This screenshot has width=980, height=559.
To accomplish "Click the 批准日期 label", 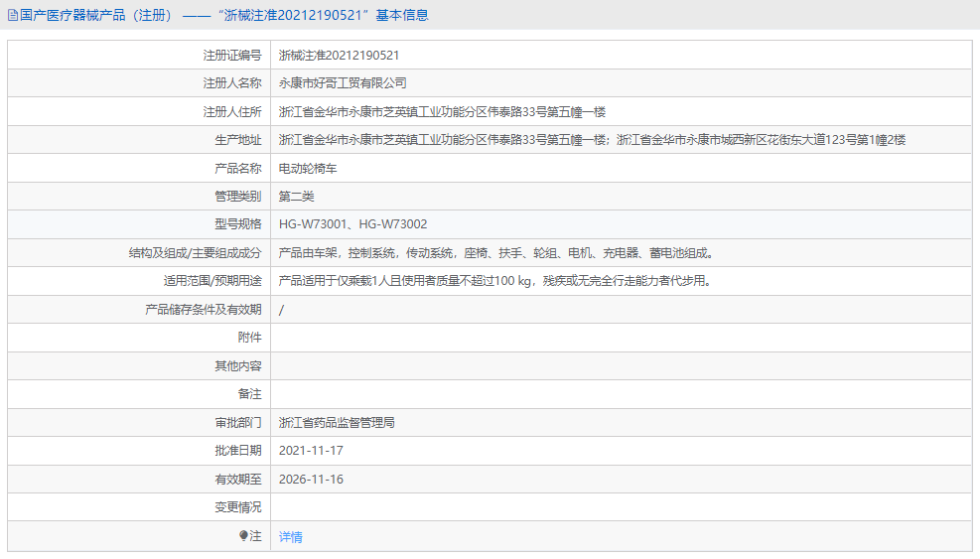I will [238, 450].
